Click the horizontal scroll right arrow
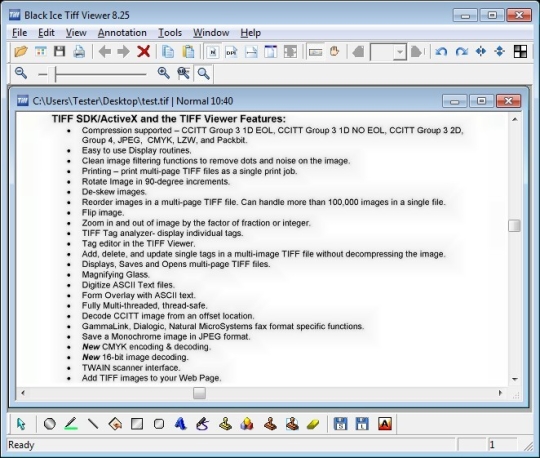Screen dimensions: 540x458 coord(500,393)
